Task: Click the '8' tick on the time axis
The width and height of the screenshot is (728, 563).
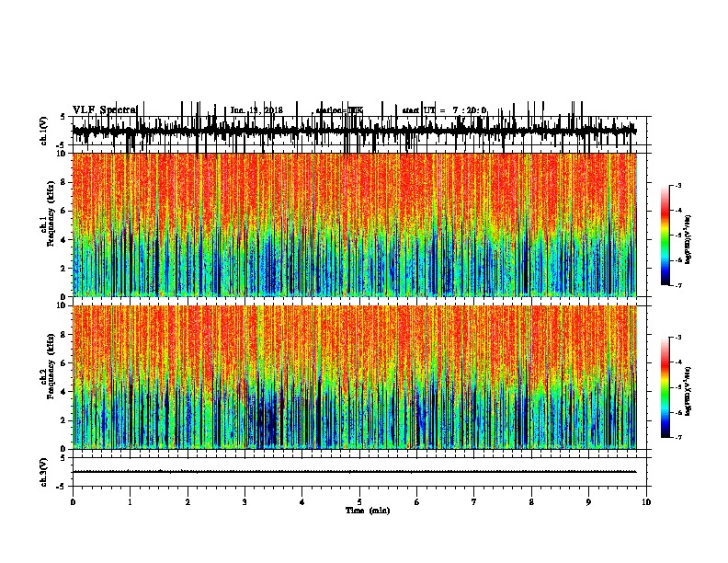Action: tap(531, 502)
